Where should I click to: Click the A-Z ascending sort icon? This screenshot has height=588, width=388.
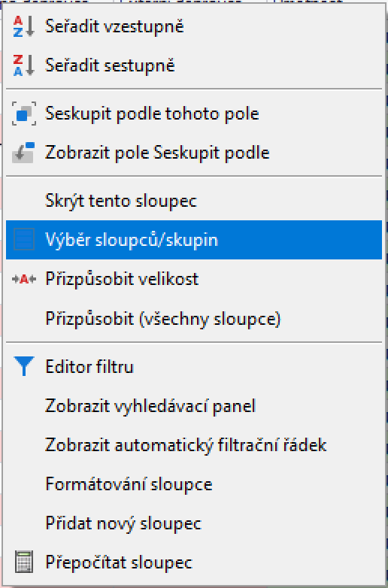[x=23, y=26]
